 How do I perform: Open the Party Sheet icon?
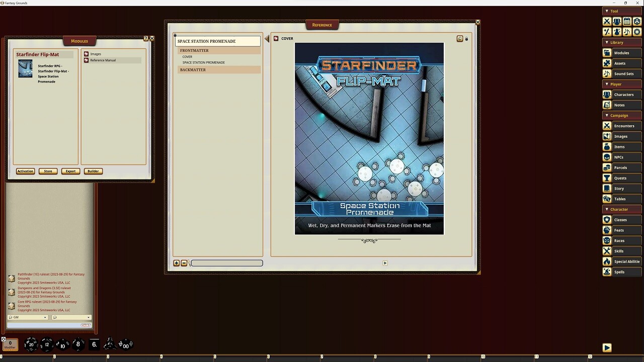tap(617, 21)
